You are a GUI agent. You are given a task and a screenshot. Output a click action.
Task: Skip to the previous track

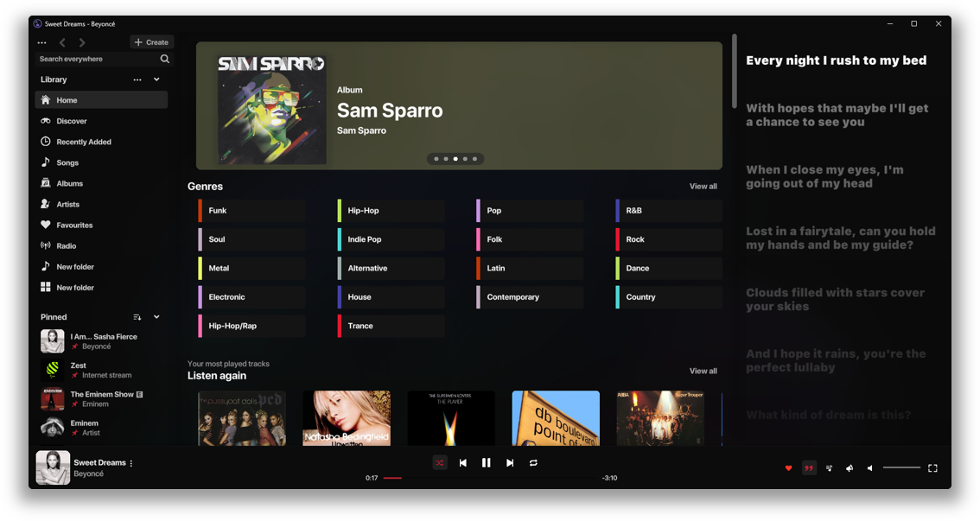pos(463,463)
